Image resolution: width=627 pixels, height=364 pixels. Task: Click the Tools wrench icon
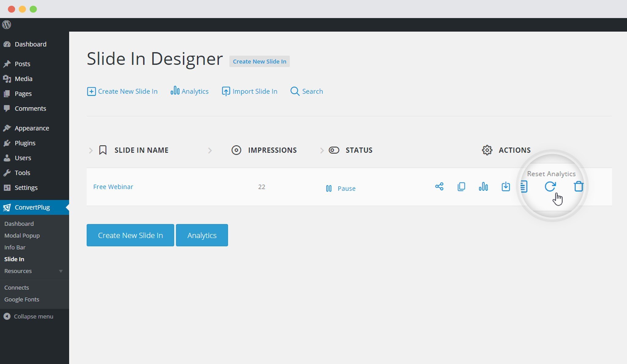(7, 173)
